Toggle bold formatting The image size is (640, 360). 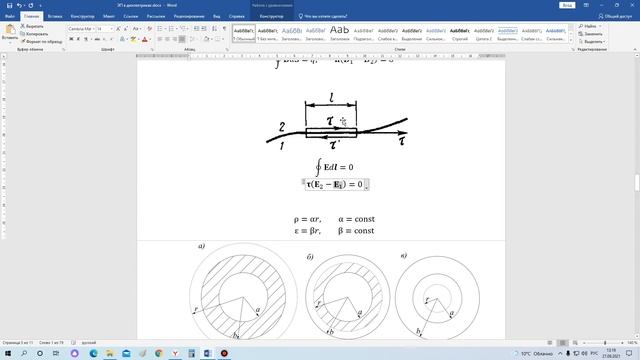71,39
